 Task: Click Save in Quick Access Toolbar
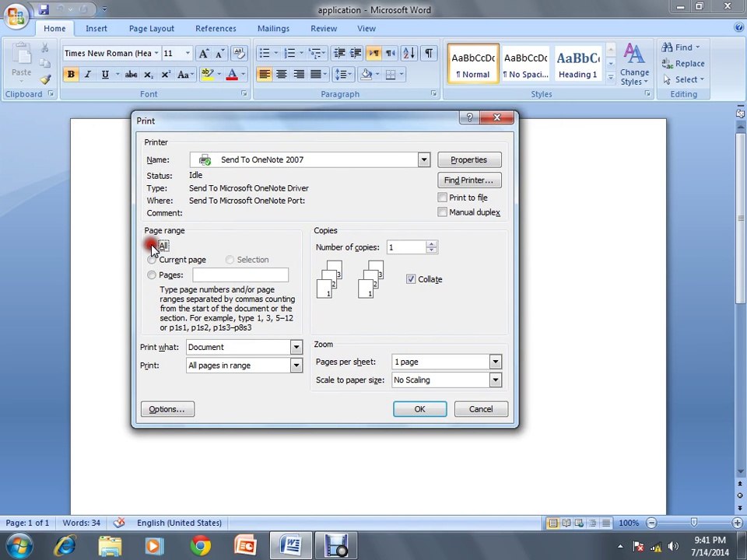click(x=44, y=9)
